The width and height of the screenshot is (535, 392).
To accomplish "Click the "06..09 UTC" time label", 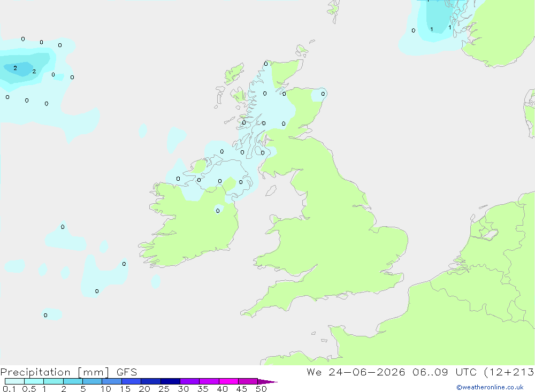I will click(x=444, y=372).
